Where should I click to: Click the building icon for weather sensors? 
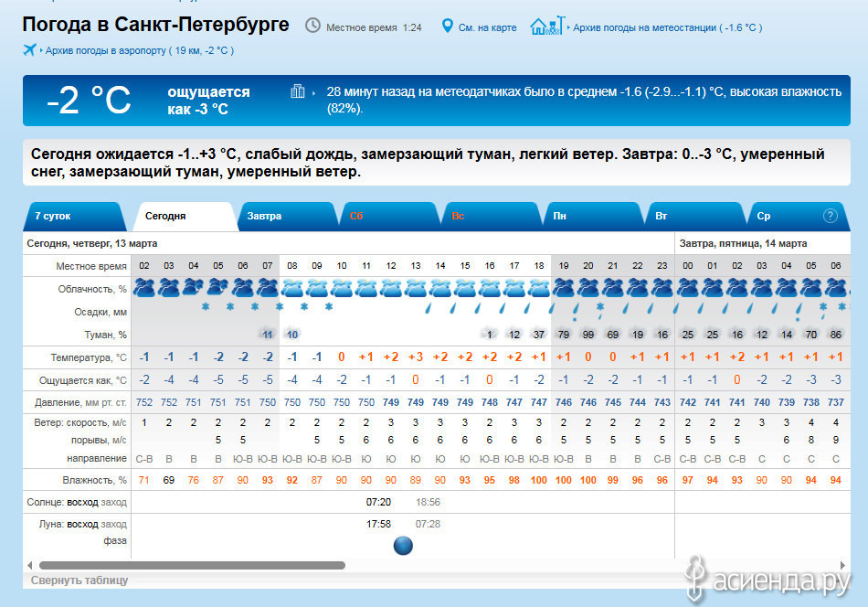pyautogui.click(x=298, y=91)
